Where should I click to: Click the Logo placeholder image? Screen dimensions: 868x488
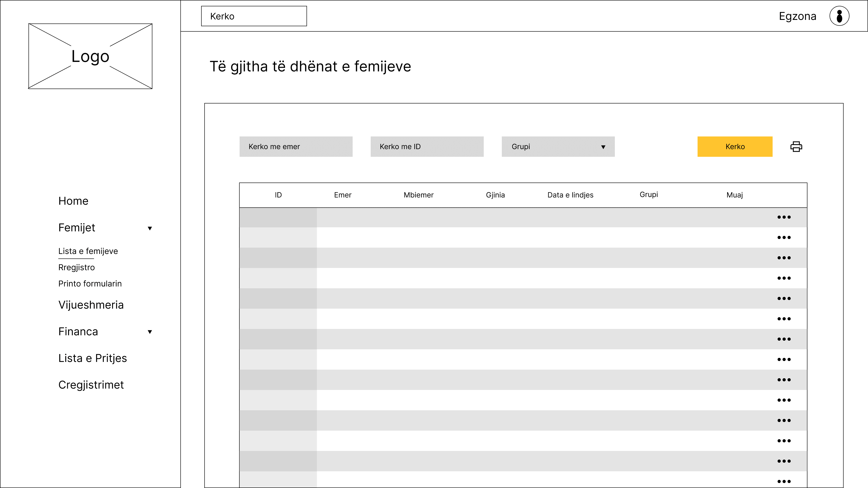[x=90, y=56]
